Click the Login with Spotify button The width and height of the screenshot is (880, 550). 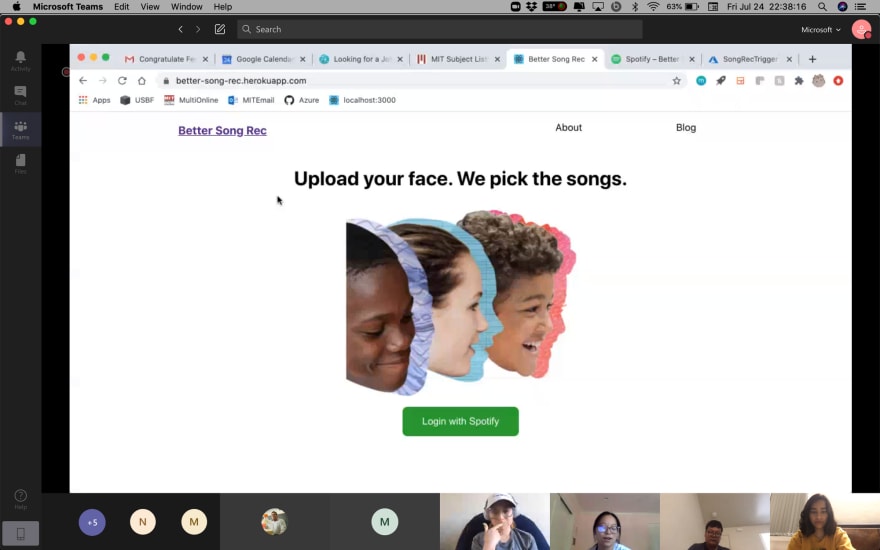[x=460, y=421]
